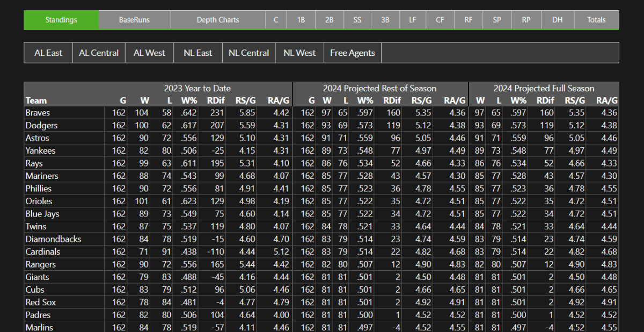Image resolution: width=644 pixels, height=332 pixels.
Task: Open the CF position tab
Action: tap(440, 20)
